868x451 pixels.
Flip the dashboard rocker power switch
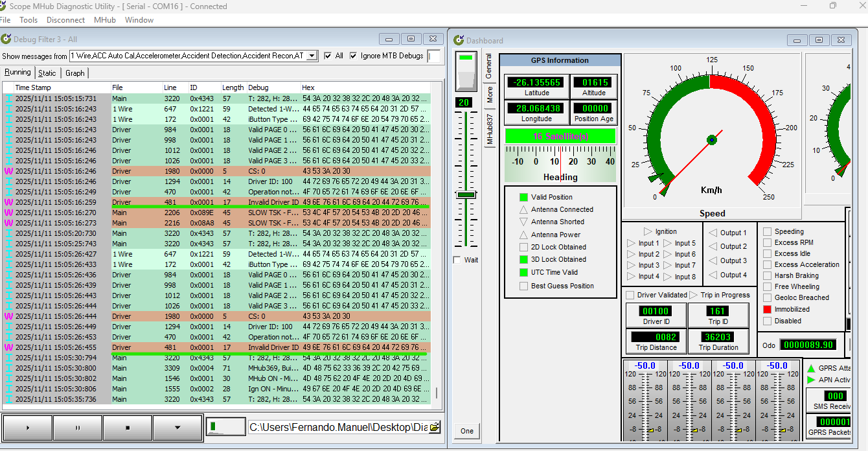[x=466, y=71]
